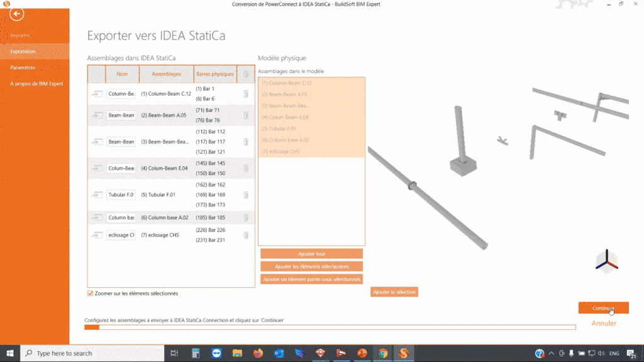Click the (71) Bar 71 entry
Viewport: 644px width, 362px height.
pyautogui.click(x=208, y=110)
